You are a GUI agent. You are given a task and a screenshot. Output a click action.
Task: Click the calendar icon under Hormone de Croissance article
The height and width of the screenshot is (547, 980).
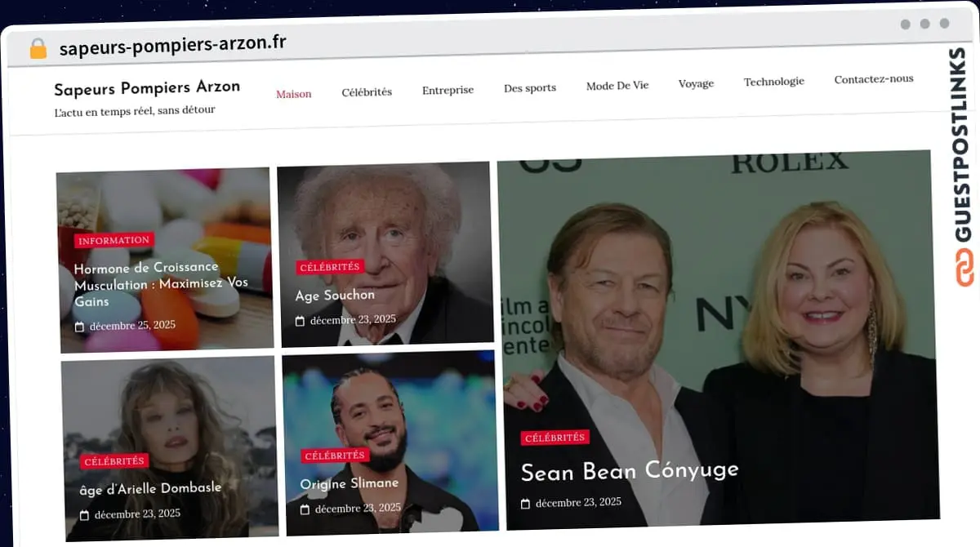pyautogui.click(x=79, y=325)
